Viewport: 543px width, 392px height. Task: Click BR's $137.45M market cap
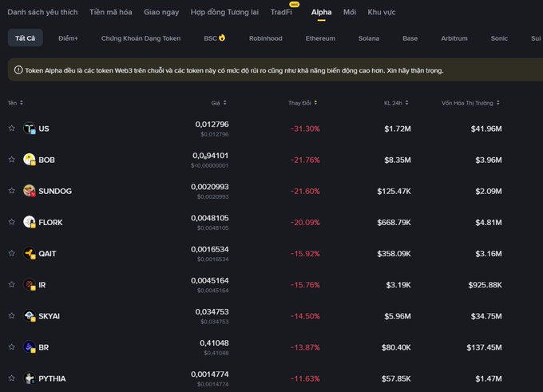484,347
